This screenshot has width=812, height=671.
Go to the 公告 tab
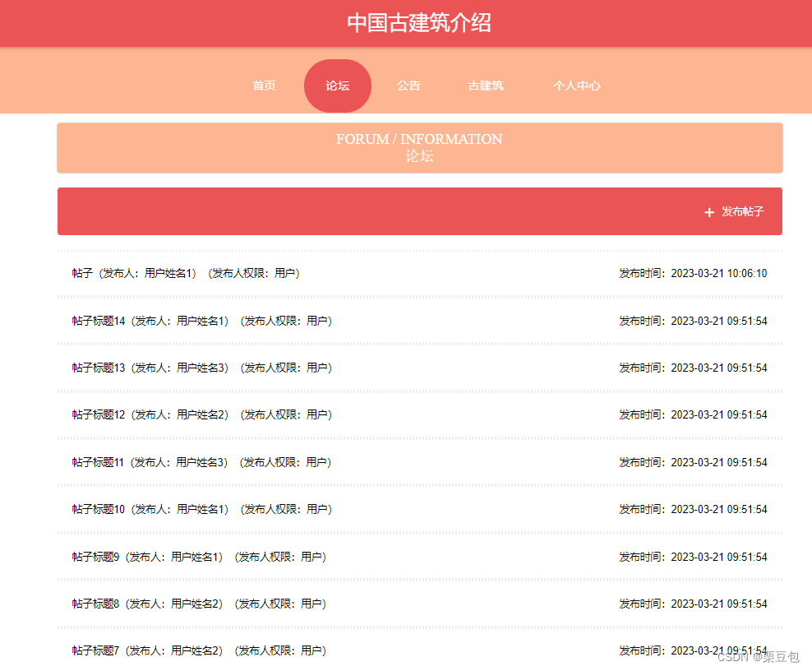coord(408,86)
